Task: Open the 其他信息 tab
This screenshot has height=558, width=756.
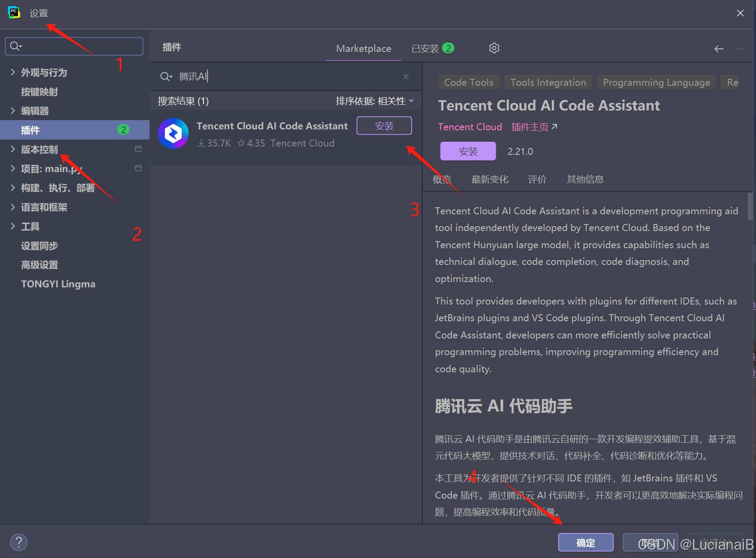Action: [585, 179]
